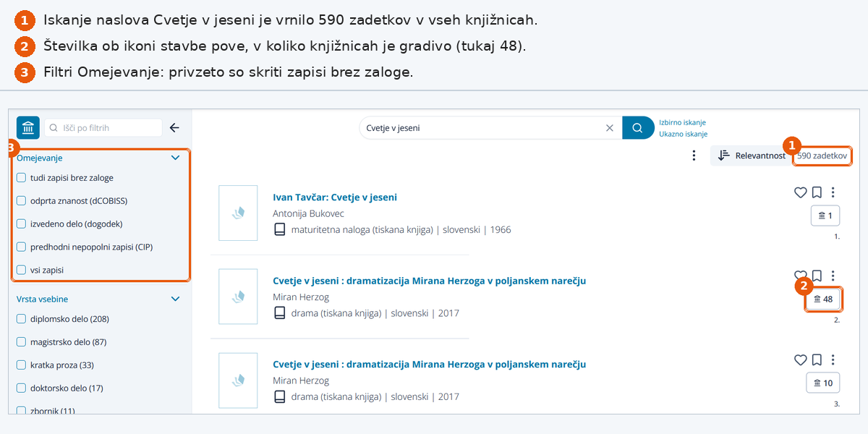The height and width of the screenshot is (434, 868).
Task: Favorite the third result by Miran Herzog
Action: (x=800, y=359)
